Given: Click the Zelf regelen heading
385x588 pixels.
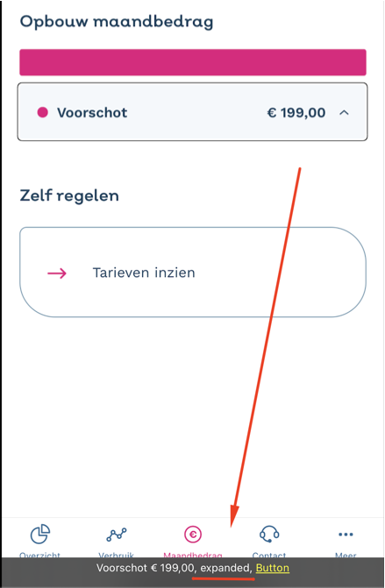Looking at the screenshot, I should pyautogui.click(x=69, y=195).
